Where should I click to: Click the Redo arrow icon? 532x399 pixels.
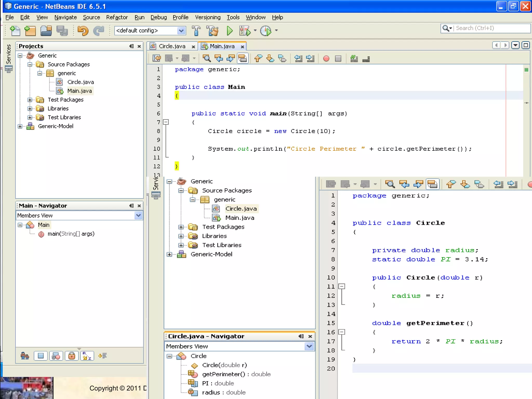click(x=99, y=31)
